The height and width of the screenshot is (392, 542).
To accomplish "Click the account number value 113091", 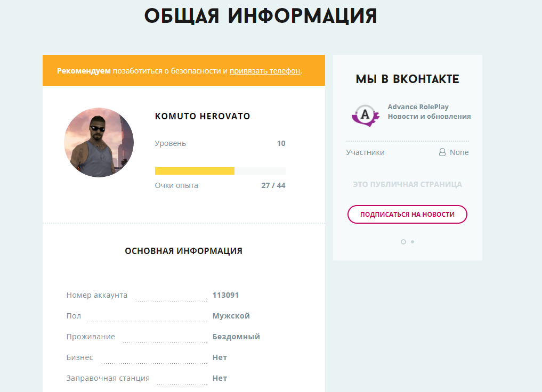I will 225,295.
